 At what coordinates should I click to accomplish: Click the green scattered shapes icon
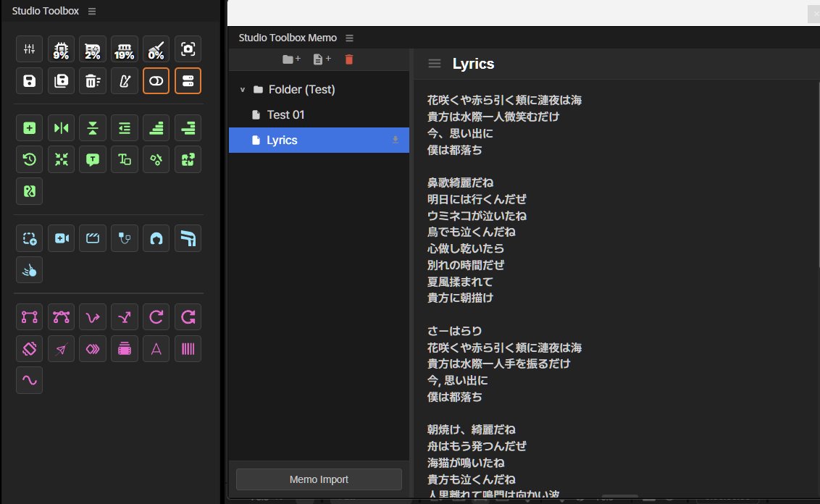(x=156, y=159)
